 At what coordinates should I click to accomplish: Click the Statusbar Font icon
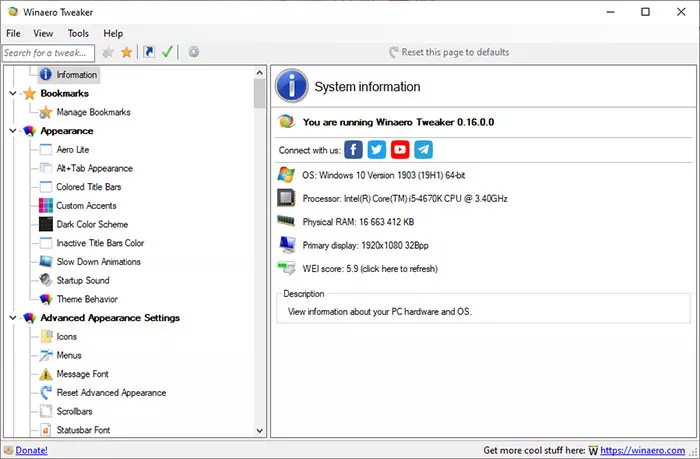46,430
